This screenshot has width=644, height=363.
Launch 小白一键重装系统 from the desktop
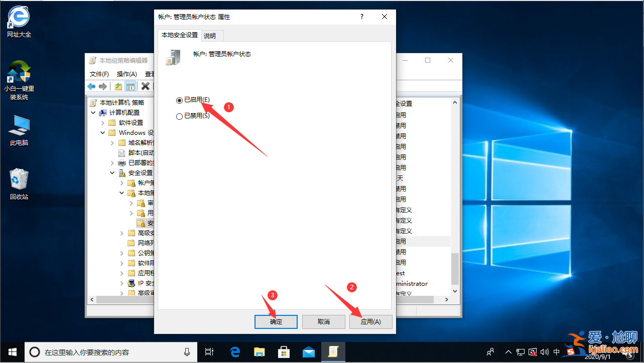19,75
